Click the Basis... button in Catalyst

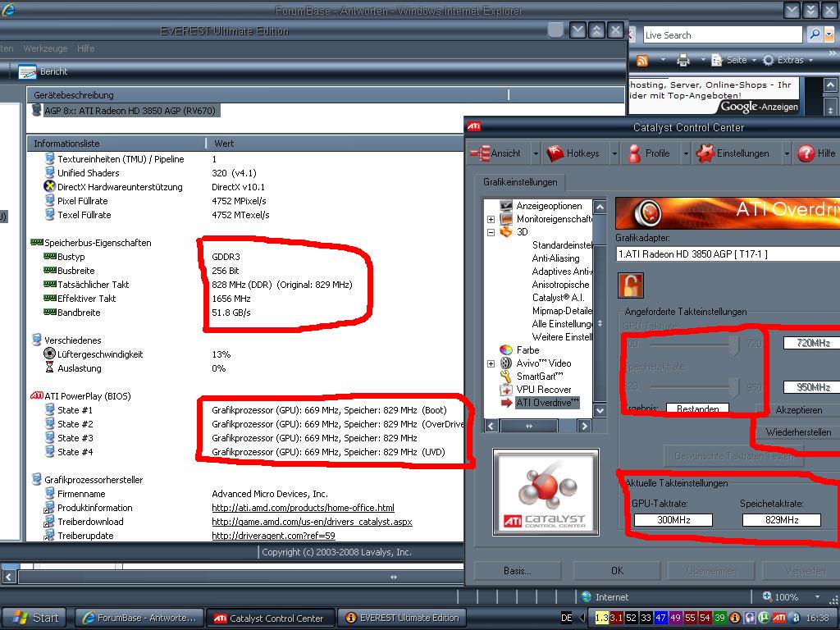point(518,571)
